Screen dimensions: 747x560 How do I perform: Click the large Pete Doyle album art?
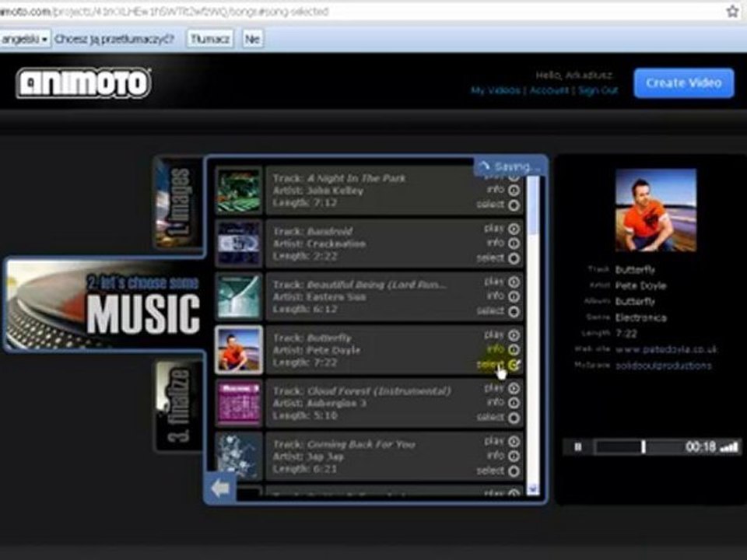[655, 209]
